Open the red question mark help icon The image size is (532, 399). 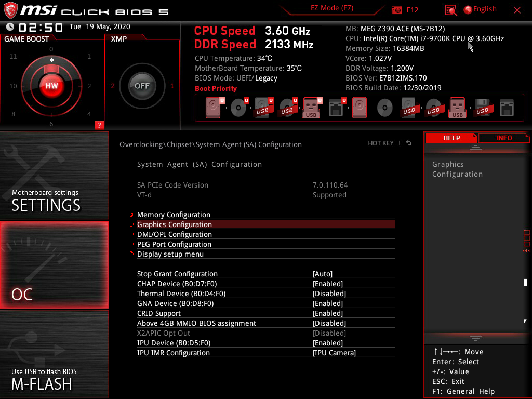[99, 125]
